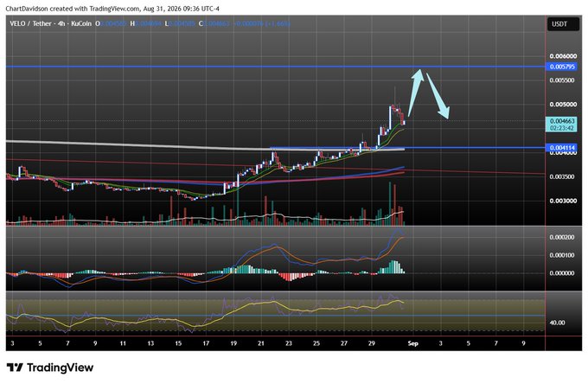
Task: Click the ChartDavidson created with TradingView.com caption
Action: point(112,9)
